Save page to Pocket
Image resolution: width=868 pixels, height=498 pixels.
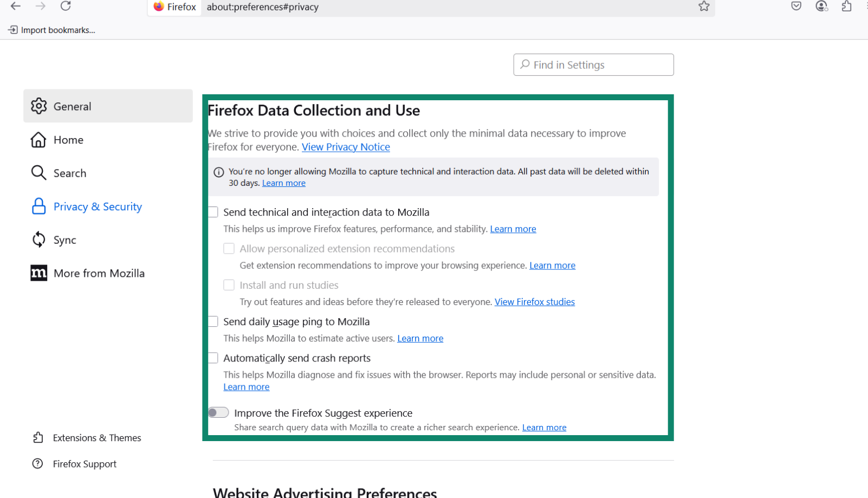coord(796,6)
